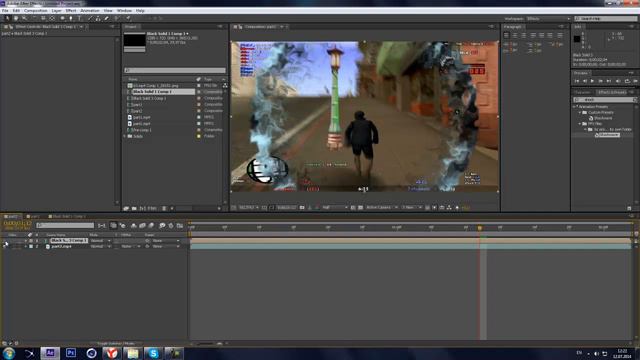640x360 pixels.
Task: Toggle auto-keyframe stopwatch in timeline header
Action: (x=171, y=225)
